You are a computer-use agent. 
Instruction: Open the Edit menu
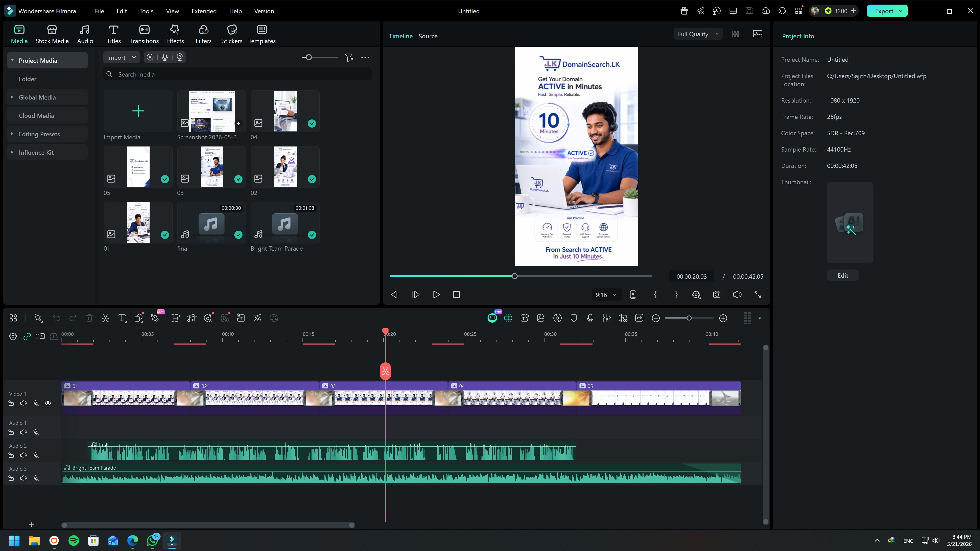coord(122,11)
